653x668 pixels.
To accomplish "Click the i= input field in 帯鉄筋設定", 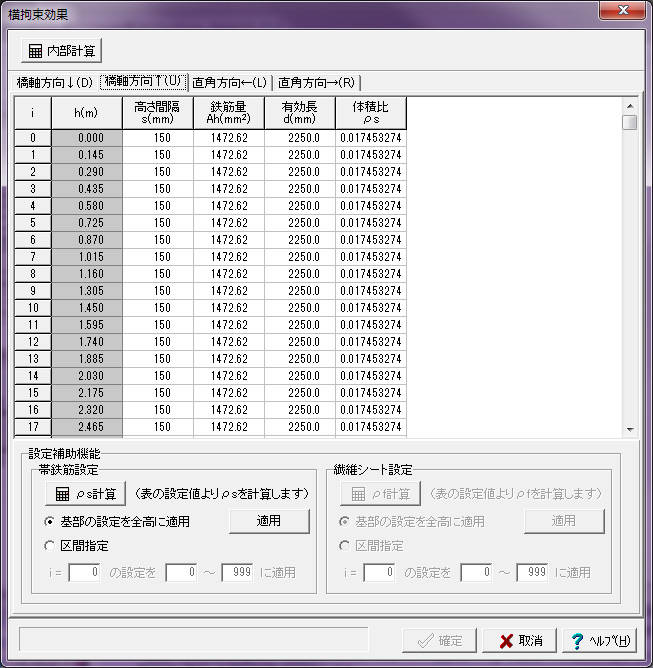I will pos(84,572).
